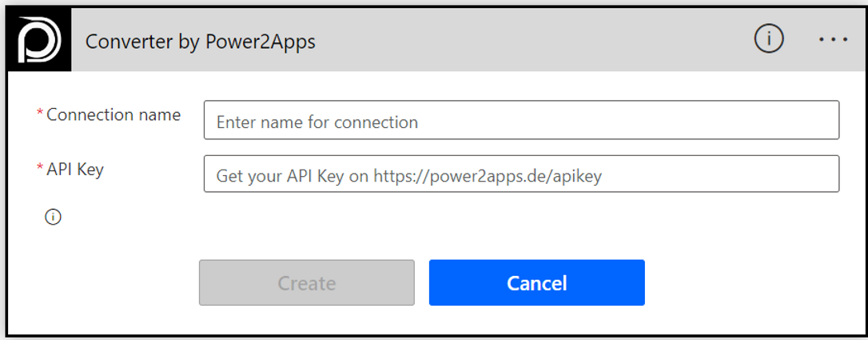Click the red asterisk beside Connection name
868x340 pixels.
(40, 114)
